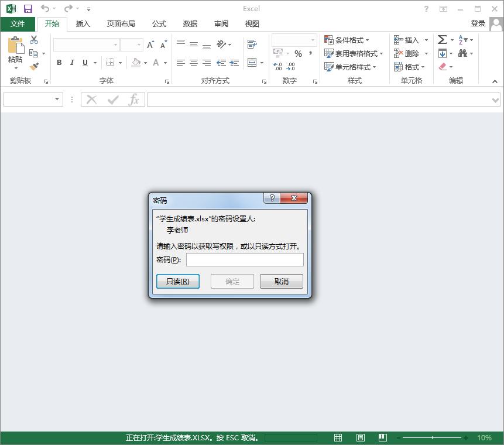
Task: Switch to the 数据 ribbon tab
Action: point(190,24)
